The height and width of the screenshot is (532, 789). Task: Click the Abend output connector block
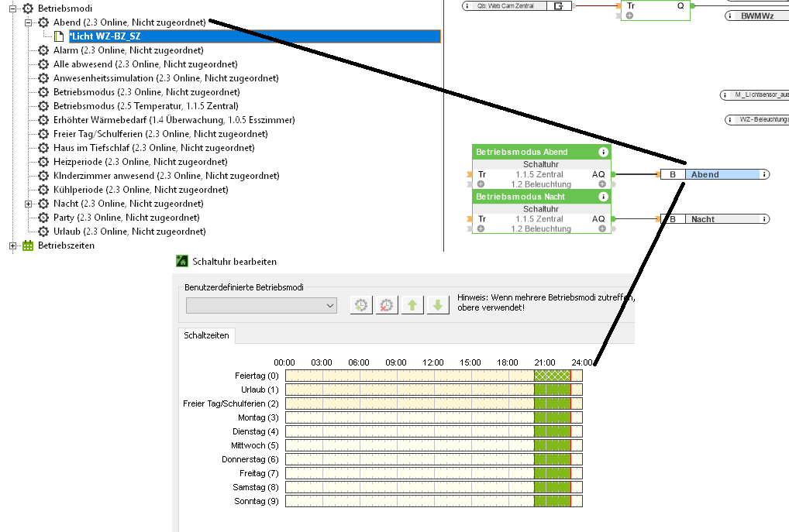714,174
